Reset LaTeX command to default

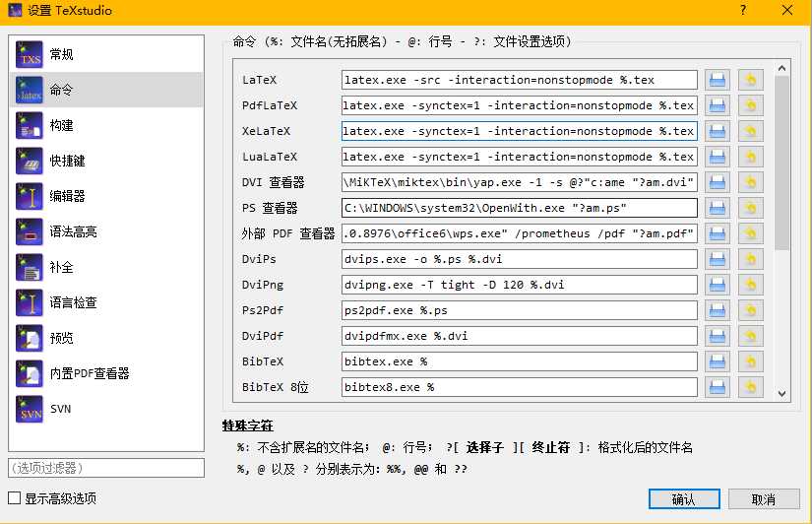[750, 80]
